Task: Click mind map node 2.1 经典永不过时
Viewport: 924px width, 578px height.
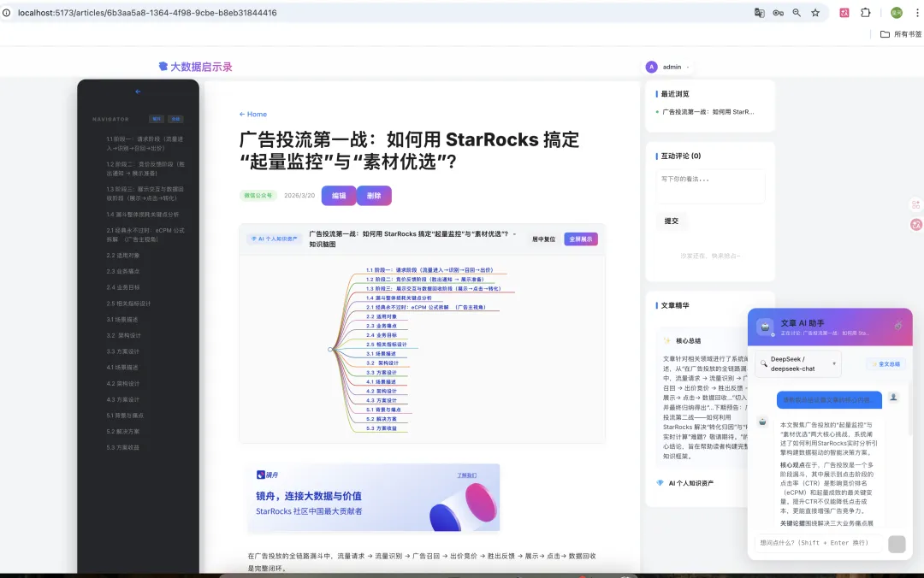Action: click(425, 307)
